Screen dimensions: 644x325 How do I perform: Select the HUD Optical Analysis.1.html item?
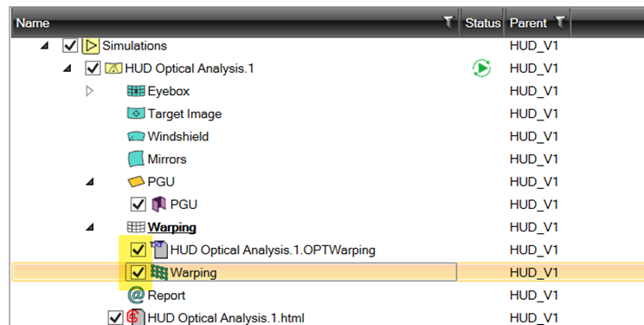pos(226,317)
